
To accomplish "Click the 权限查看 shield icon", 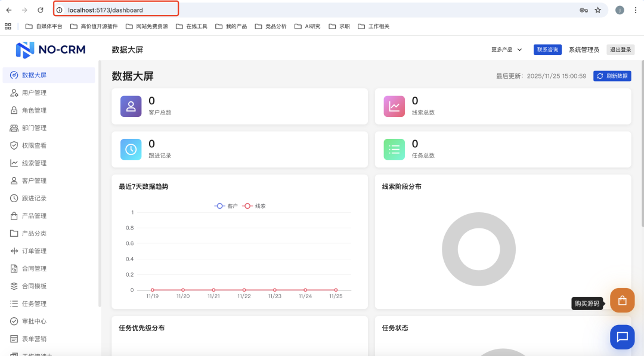I will click(x=14, y=146).
